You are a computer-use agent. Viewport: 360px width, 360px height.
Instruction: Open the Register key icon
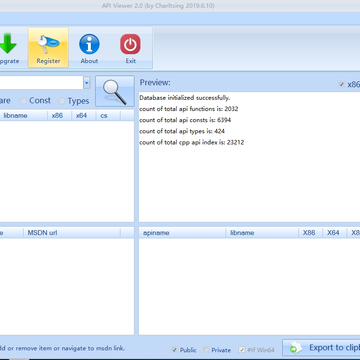click(48, 44)
